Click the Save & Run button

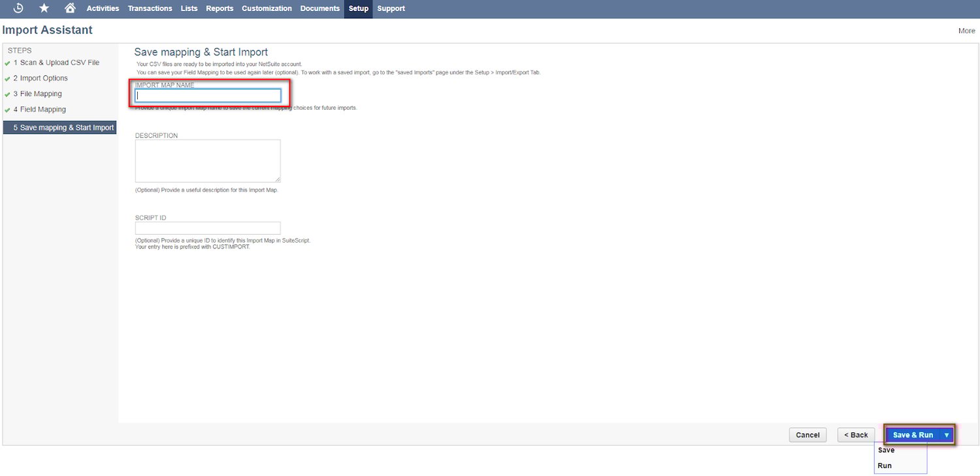(912, 434)
